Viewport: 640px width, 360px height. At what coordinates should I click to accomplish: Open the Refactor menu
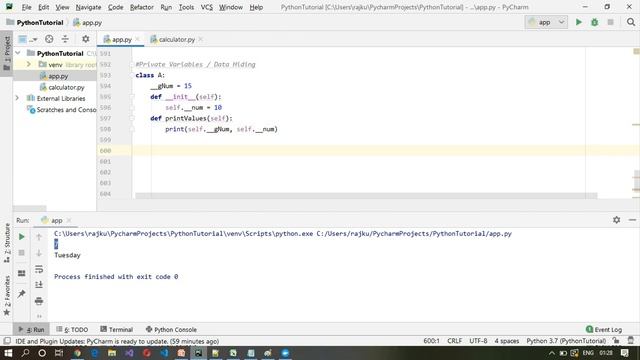point(142,7)
